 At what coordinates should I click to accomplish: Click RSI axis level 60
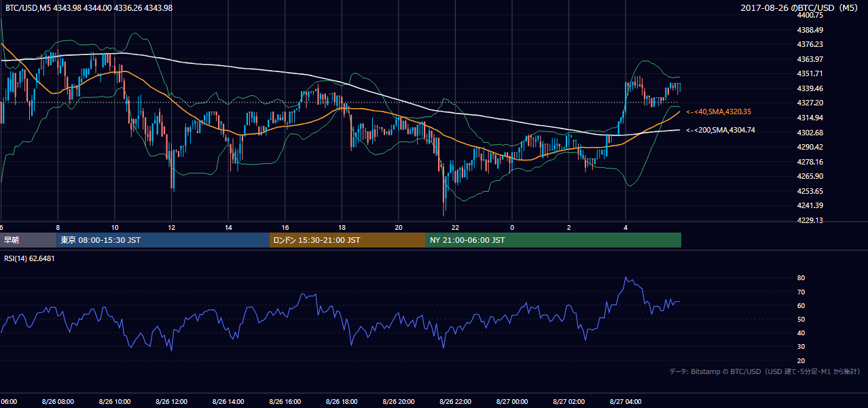point(801,305)
